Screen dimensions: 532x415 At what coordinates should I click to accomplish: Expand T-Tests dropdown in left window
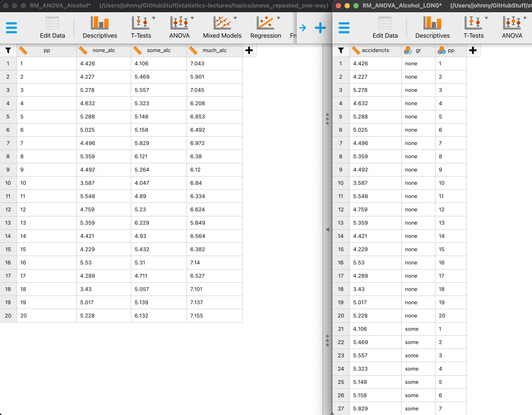point(154,18)
